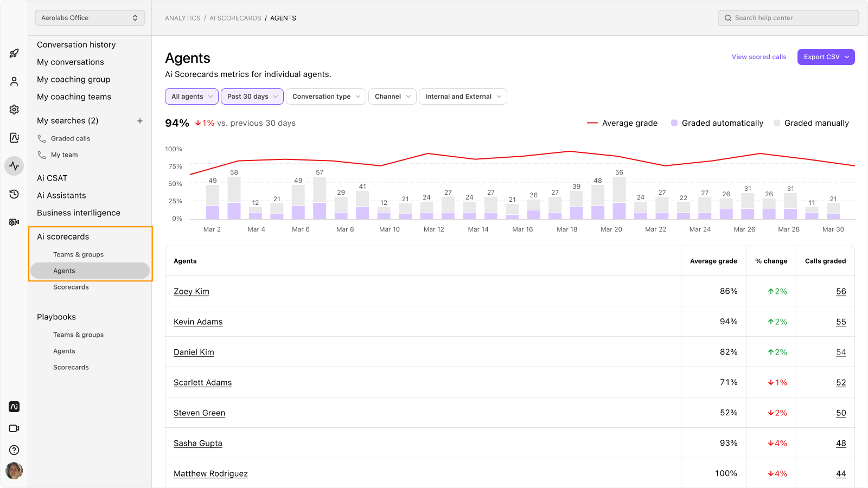Open the Past 30 days filter

pyautogui.click(x=252, y=97)
